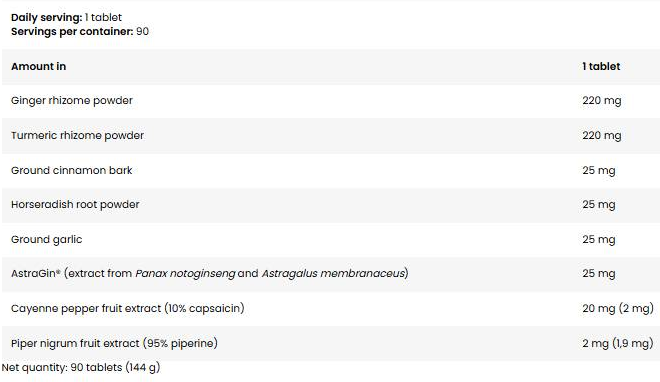Click the Daily serving label
Screen dimensions: 660x382
[46, 17]
